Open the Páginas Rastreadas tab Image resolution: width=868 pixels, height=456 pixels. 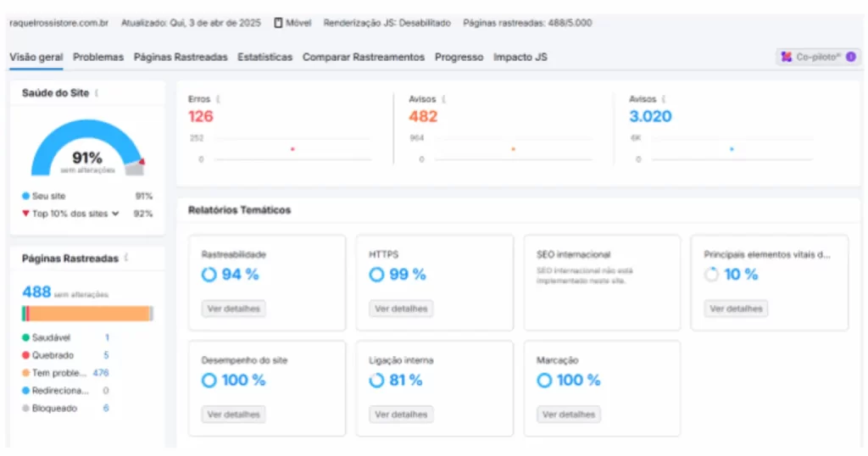181,57
